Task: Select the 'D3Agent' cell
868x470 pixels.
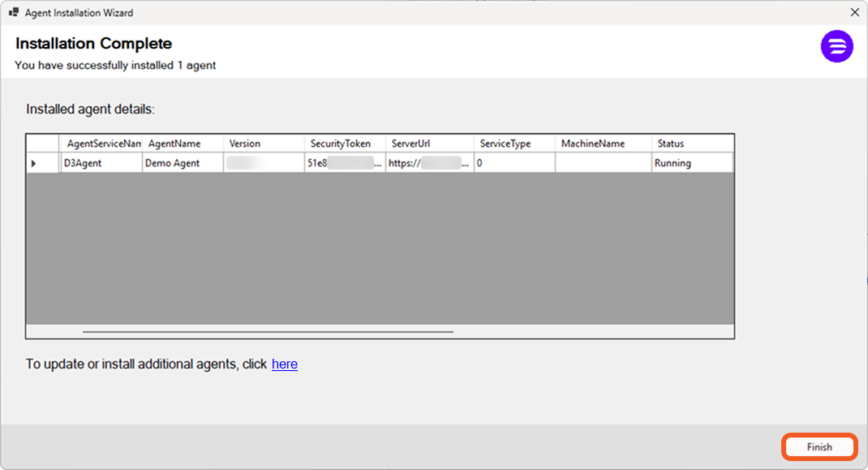Action: (x=101, y=163)
